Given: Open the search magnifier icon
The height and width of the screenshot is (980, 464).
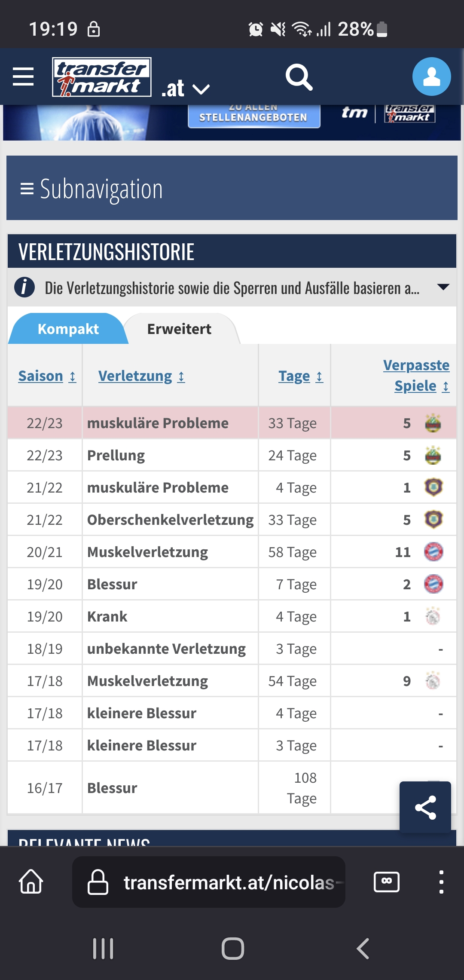Looking at the screenshot, I should [299, 77].
